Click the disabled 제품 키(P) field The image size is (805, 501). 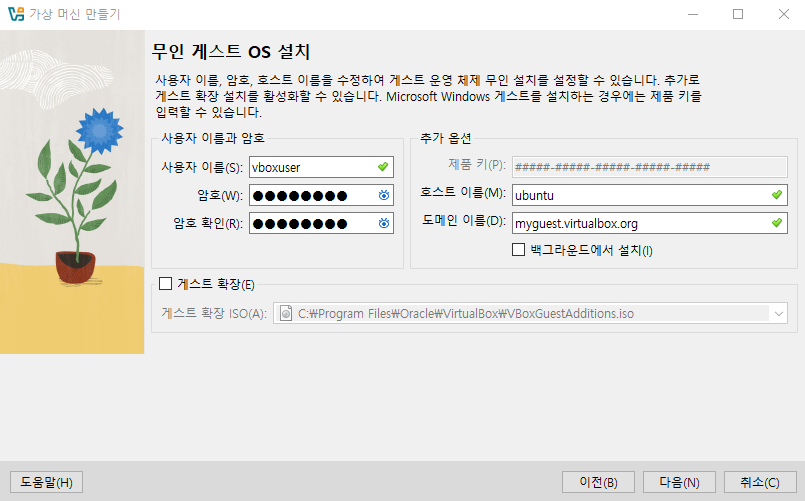649,167
